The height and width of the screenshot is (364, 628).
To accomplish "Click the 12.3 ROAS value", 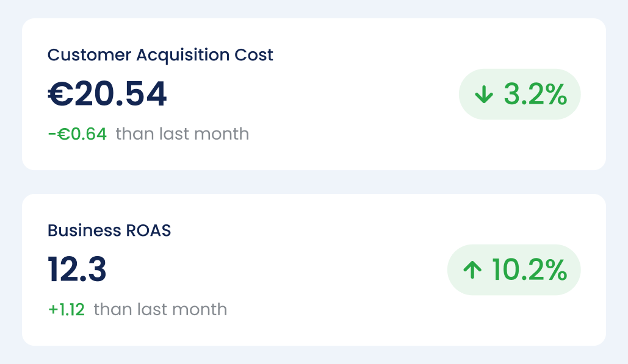I will 78,270.
